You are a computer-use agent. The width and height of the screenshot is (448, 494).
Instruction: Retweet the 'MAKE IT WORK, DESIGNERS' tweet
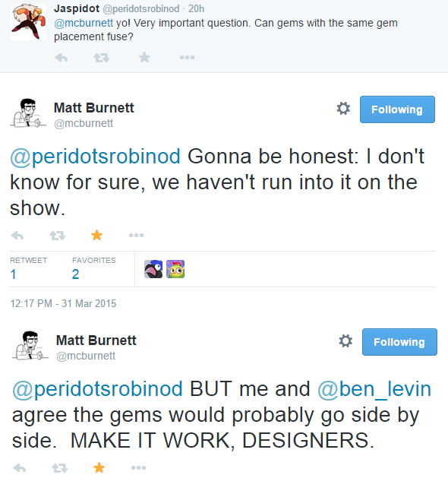coord(59,468)
